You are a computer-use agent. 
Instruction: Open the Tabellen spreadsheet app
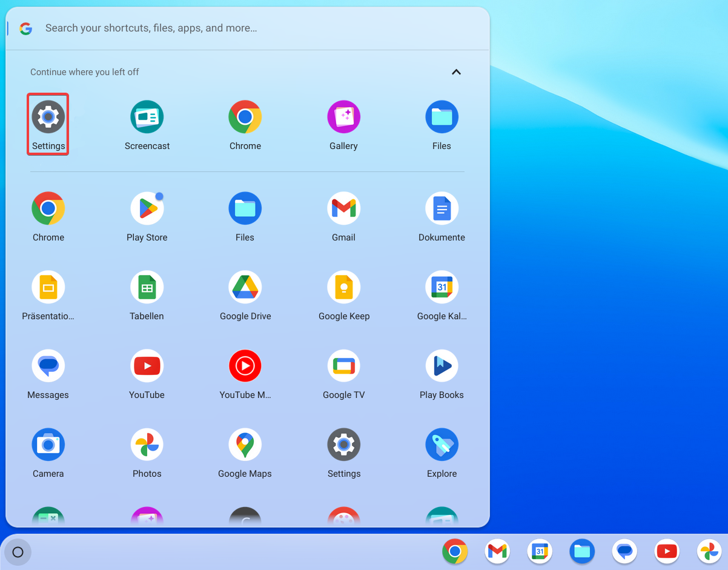tap(147, 296)
